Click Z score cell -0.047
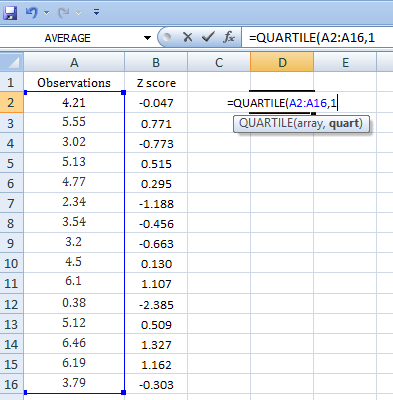 pos(156,103)
